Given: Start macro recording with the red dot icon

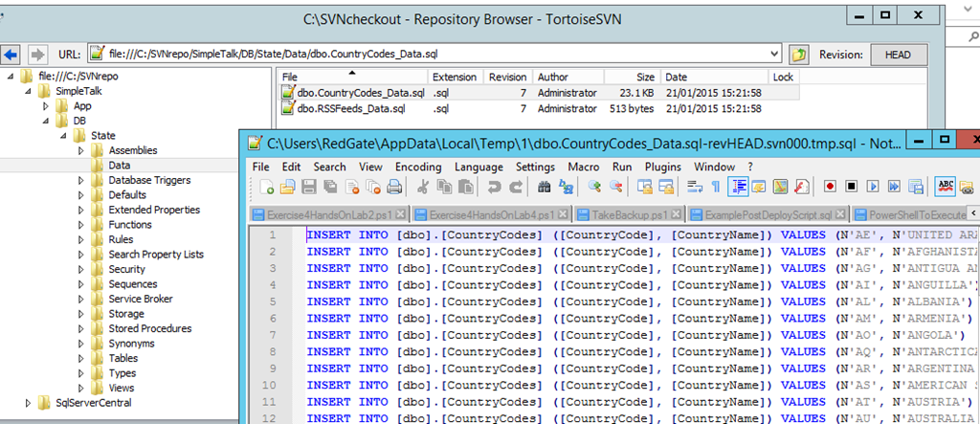Looking at the screenshot, I should coord(830,187).
